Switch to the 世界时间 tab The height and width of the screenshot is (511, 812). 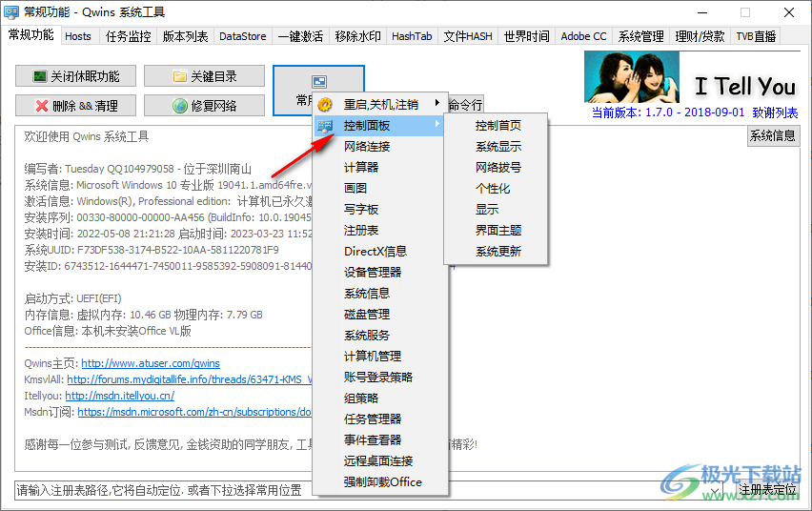(527, 36)
